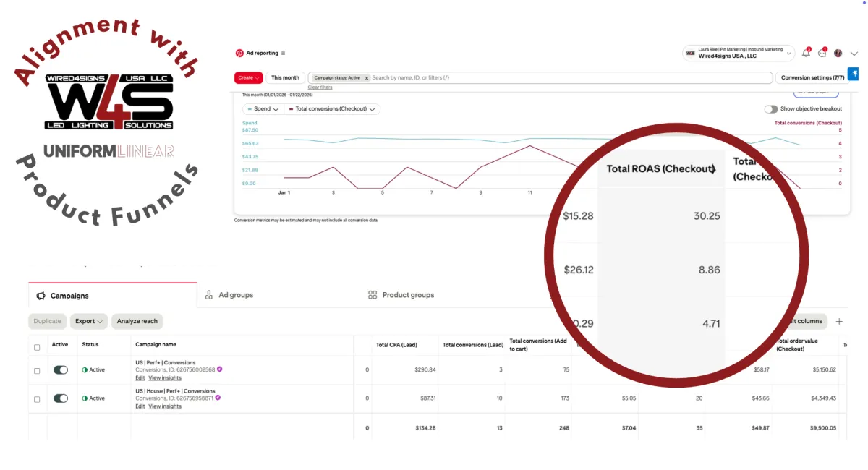
Task: Open the Total conversions (Checkout) metric dropdown
Action: [x=332, y=109]
